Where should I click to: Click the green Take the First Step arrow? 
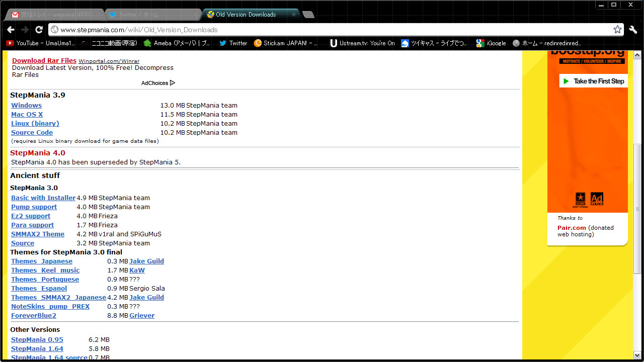[x=566, y=81]
